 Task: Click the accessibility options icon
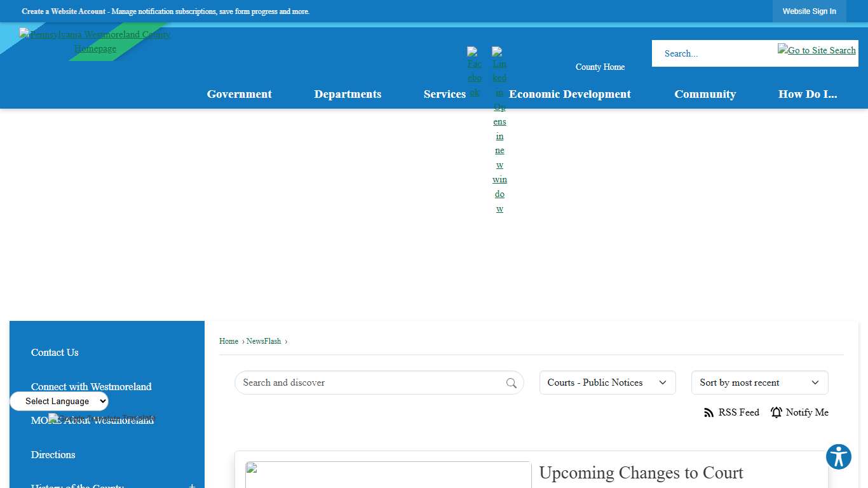point(838,457)
